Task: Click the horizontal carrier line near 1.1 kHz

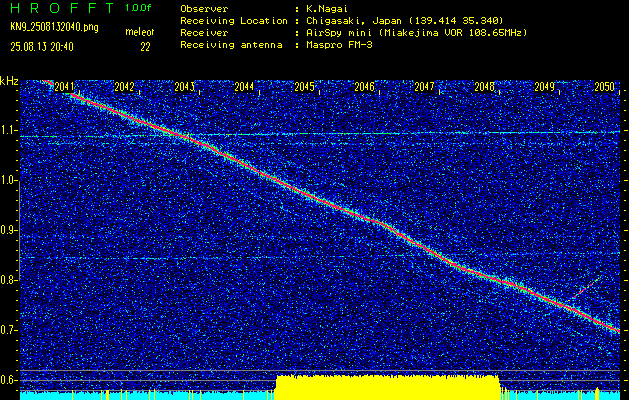Action: tap(320, 134)
